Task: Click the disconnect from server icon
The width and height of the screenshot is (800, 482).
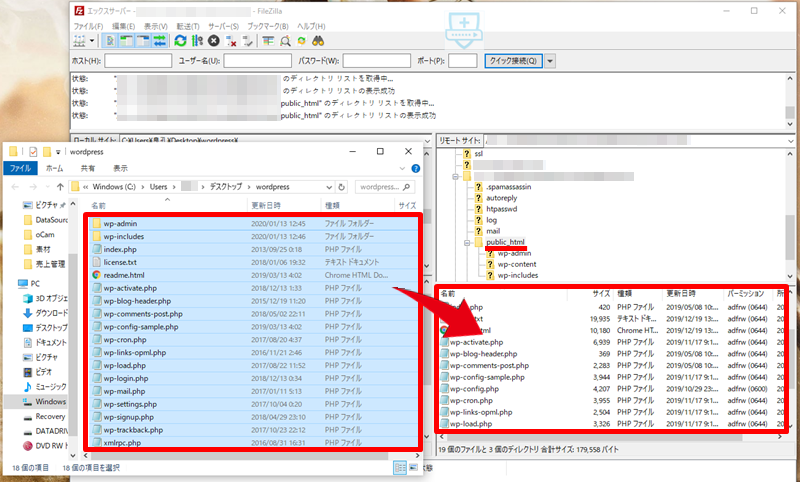Action: [x=231, y=41]
